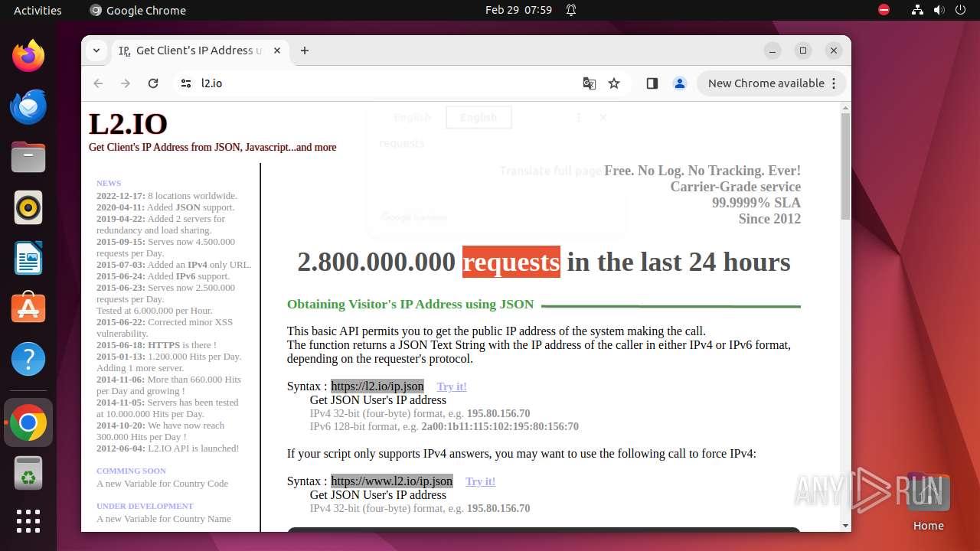Maximize the Chrome window
Screen dimensions: 980x551
(803, 51)
